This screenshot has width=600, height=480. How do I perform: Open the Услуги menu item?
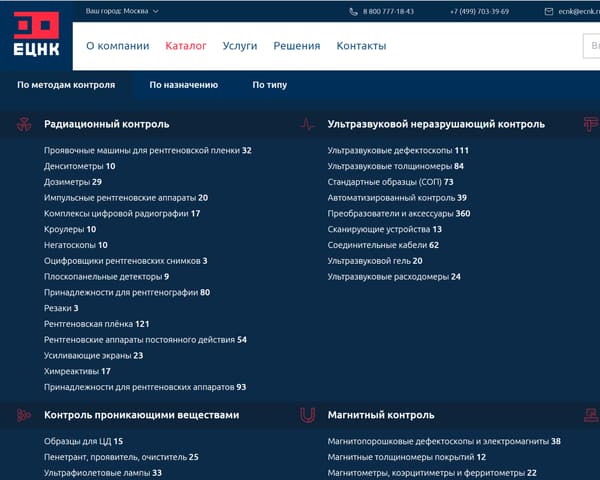240,46
